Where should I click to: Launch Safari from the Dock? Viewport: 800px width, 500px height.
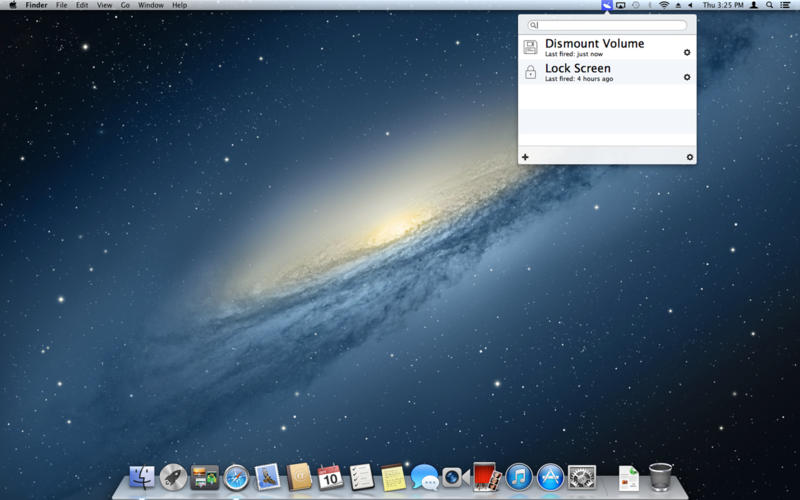coord(236,477)
